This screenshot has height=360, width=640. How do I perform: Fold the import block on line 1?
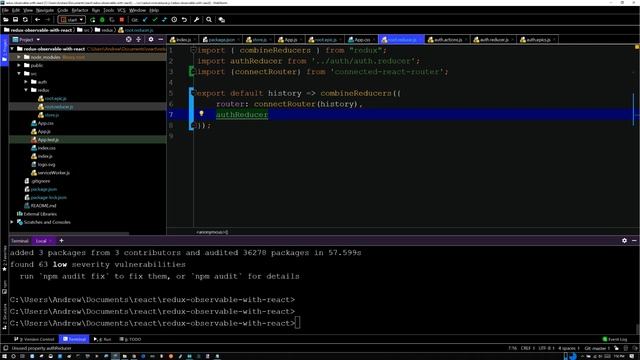coord(193,50)
